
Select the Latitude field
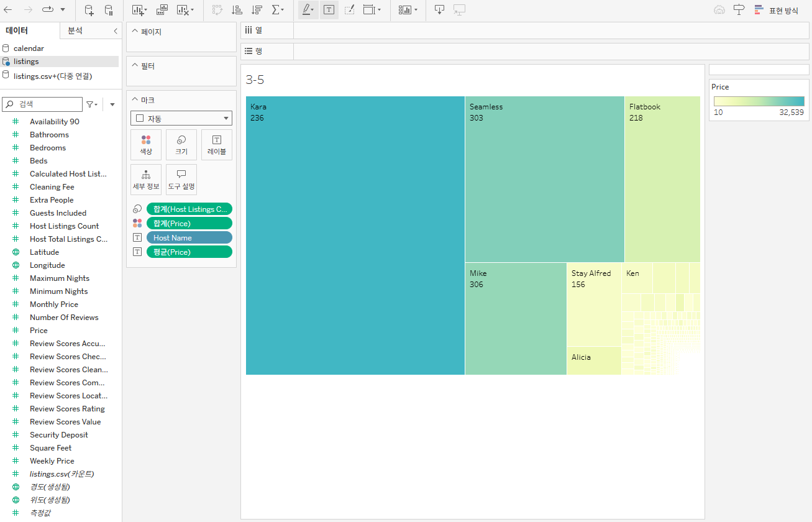[x=44, y=252]
